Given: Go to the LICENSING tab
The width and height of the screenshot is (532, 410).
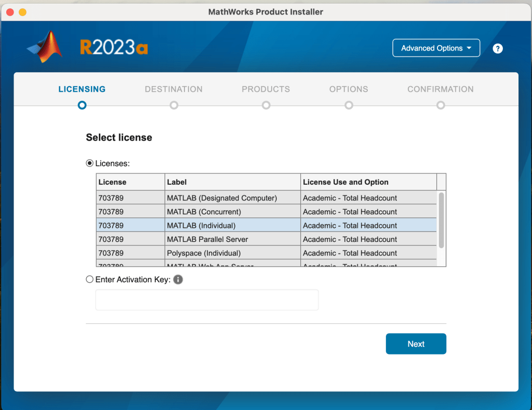Looking at the screenshot, I should click(x=82, y=89).
